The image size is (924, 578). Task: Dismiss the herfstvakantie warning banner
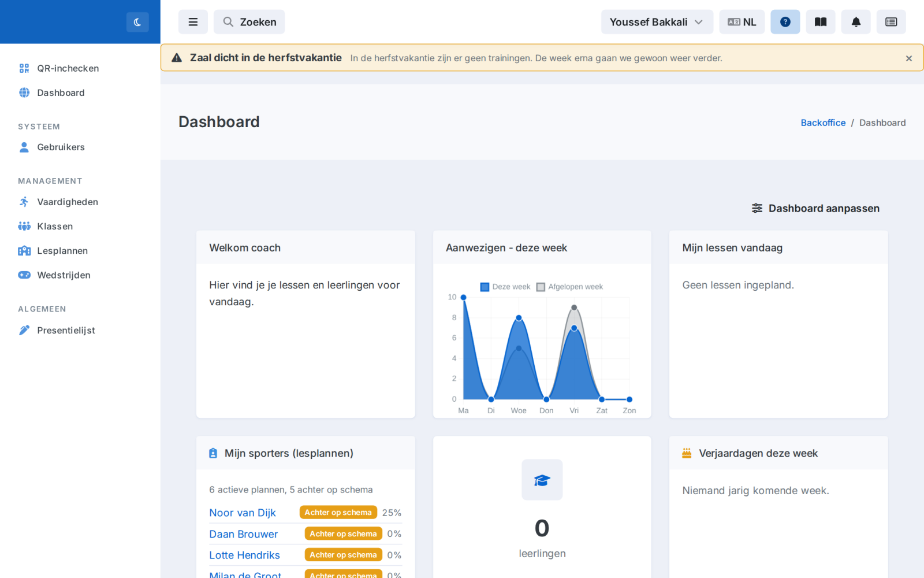pos(909,58)
